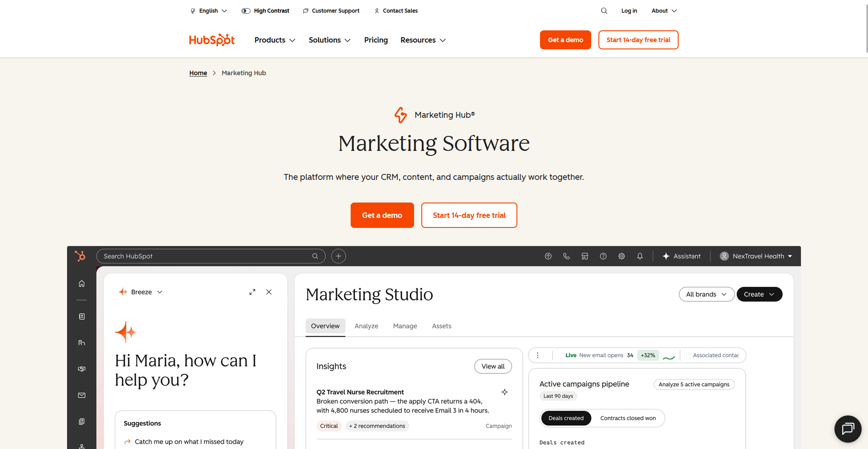Click the notifications bell icon
Viewport: 868px width, 449px height.
pyautogui.click(x=640, y=256)
